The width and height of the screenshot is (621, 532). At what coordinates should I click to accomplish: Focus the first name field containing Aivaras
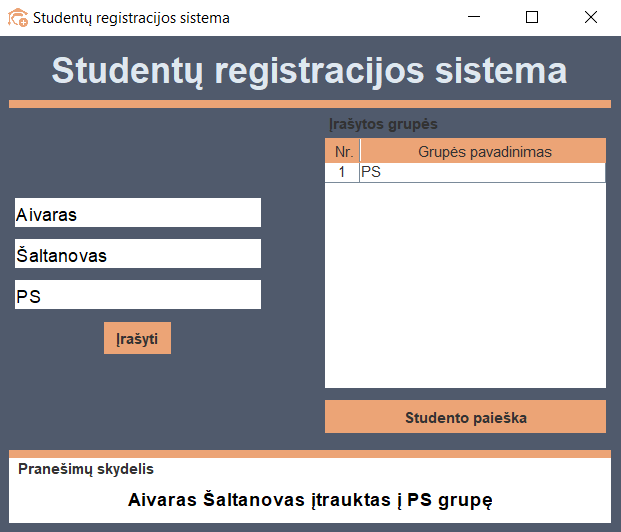pyautogui.click(x=138, y=213)
